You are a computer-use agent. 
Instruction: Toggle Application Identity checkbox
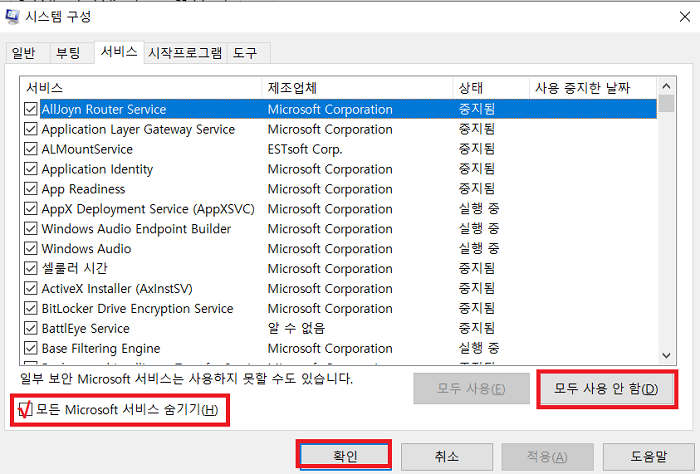tap(31, 169)
